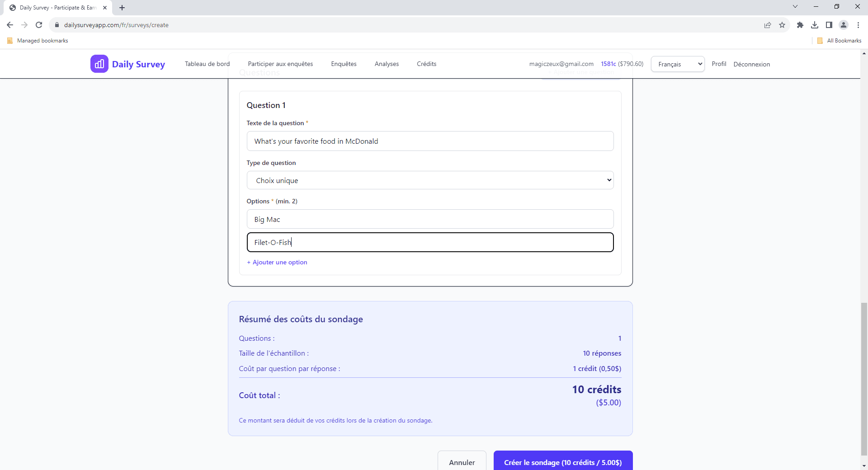Go to Tableau de bord
The width and height of the screenshot is (868, 470).
coord(207,64)
